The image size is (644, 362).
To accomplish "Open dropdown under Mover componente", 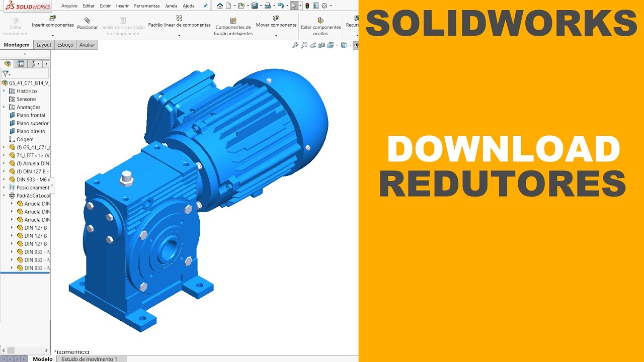I will (276, 36).
